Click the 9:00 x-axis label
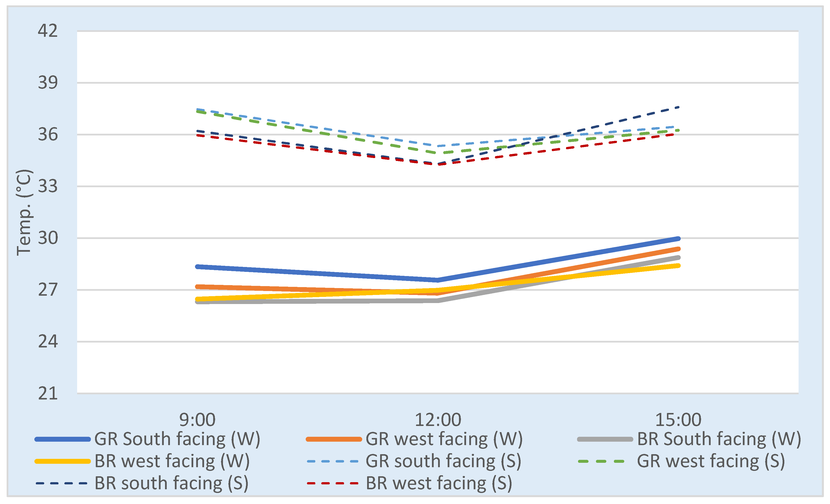Screen dimensions: 830x504 (x=197, y=420)
